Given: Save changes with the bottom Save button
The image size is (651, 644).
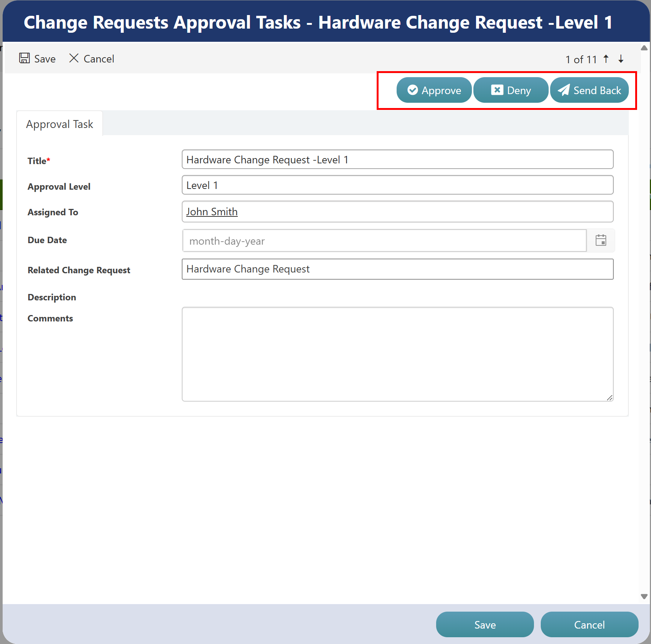Looking at the screenshot, I should tap(484, 624).
